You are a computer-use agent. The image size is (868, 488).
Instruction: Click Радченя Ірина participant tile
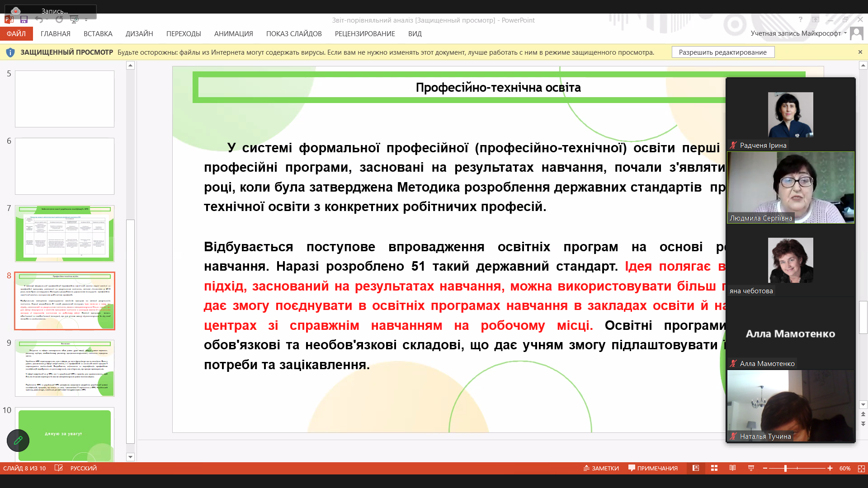click(x=790, y=115)
